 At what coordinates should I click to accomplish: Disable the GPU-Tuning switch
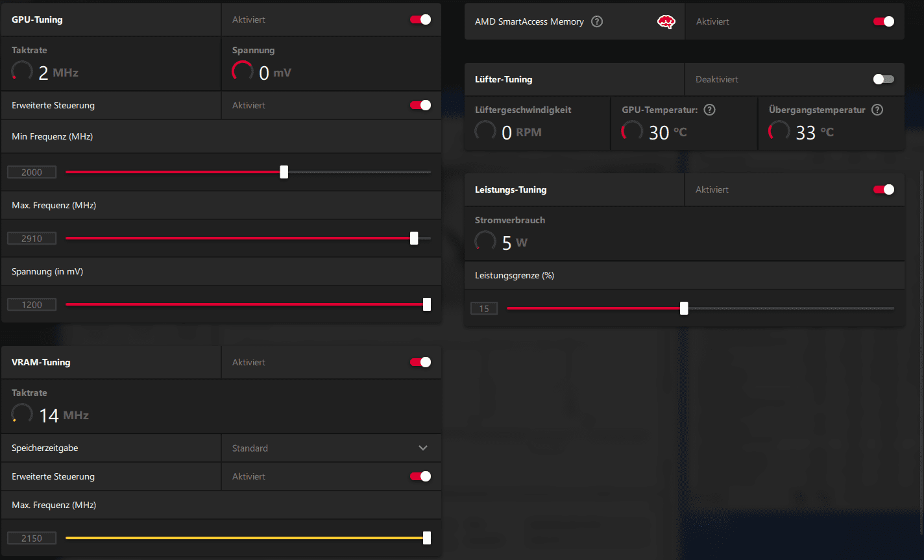point(420,19)
